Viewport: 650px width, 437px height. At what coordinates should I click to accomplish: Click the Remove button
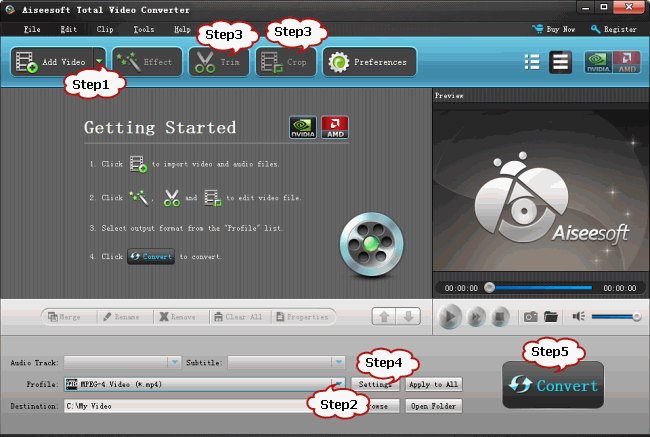[177, 317]
